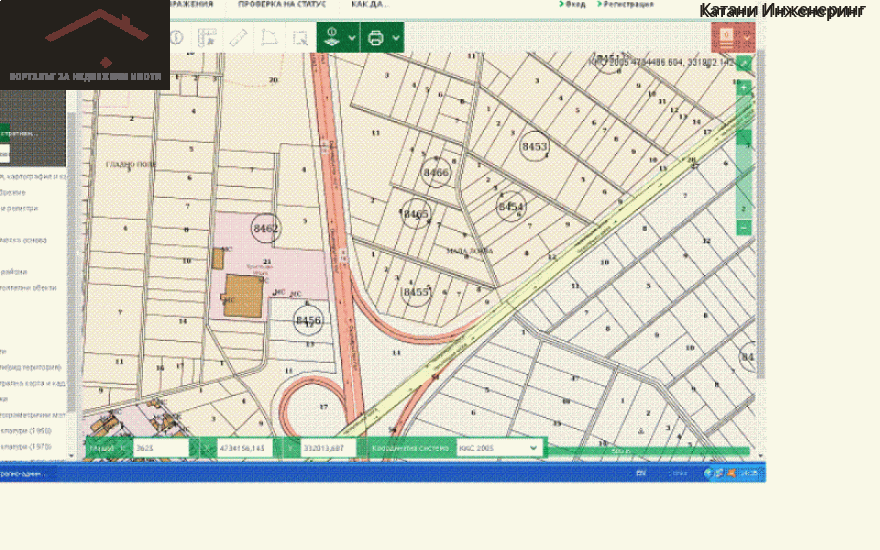The image size is (880, 550).
Task: Zoom out with the minus button
Action: (744, 227)
